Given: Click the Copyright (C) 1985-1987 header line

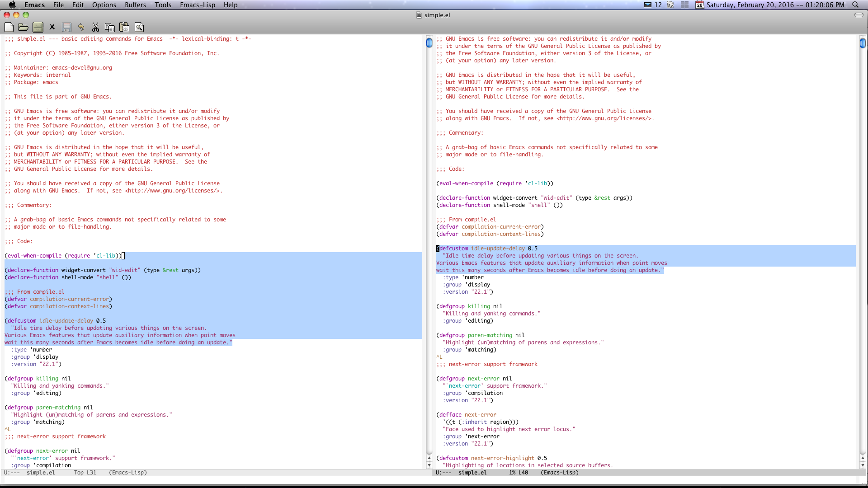Looking at the screenshot, I should [112, 53].
